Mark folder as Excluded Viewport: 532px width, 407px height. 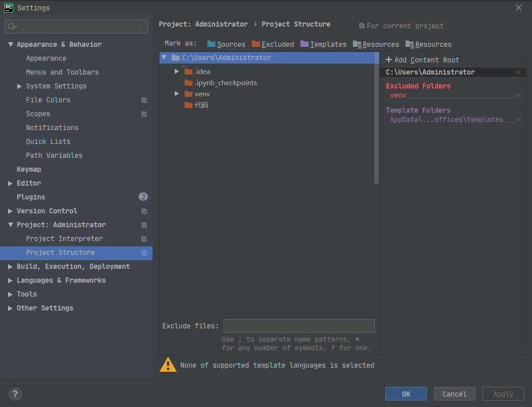[x=273, y=44]
